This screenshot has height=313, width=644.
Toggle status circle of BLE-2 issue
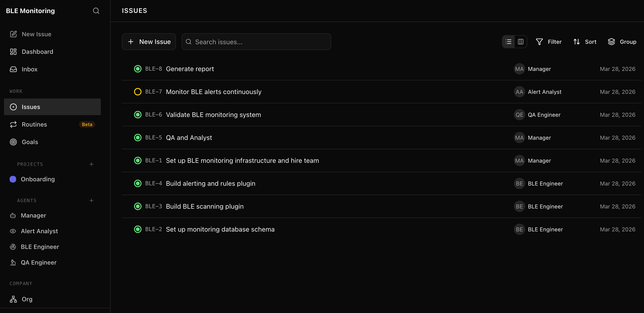pyautogui.click(x=138, y=229)
